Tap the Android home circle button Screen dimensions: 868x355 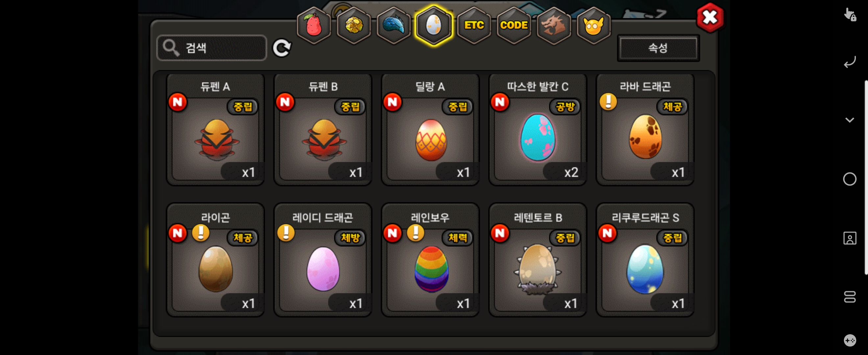coord(850,179)
